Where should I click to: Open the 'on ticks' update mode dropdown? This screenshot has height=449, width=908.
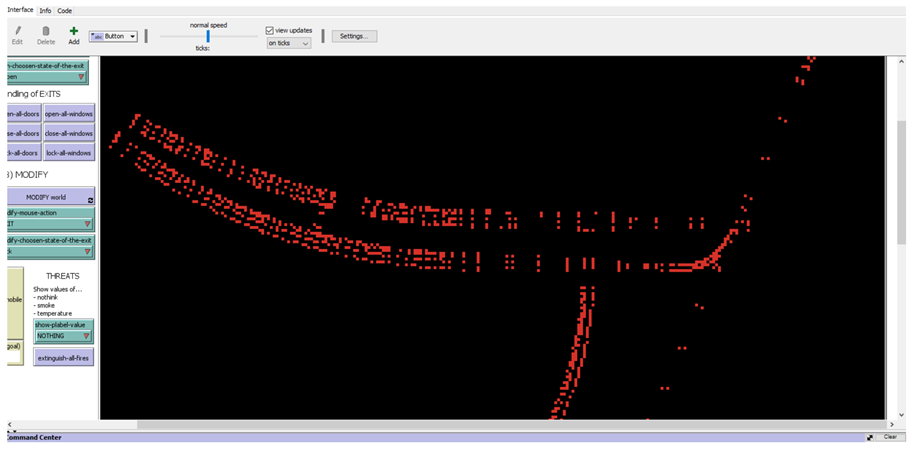click(289, 43)
